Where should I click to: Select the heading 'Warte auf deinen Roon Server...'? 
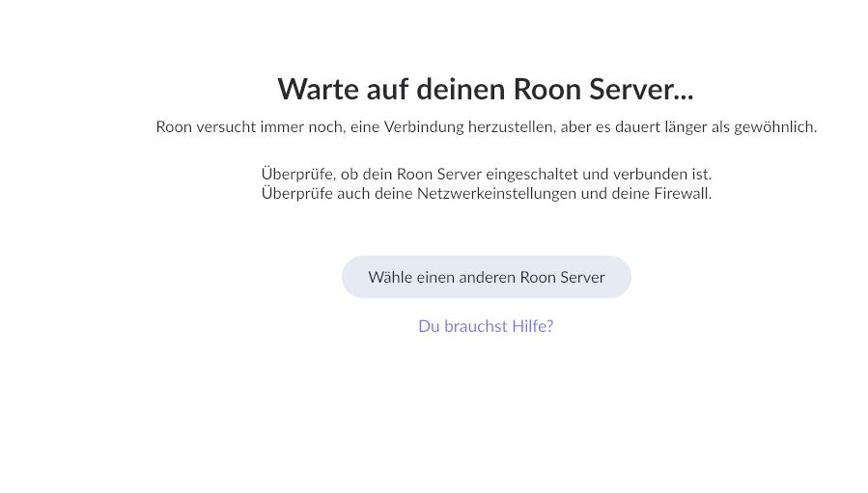[486, 89]
